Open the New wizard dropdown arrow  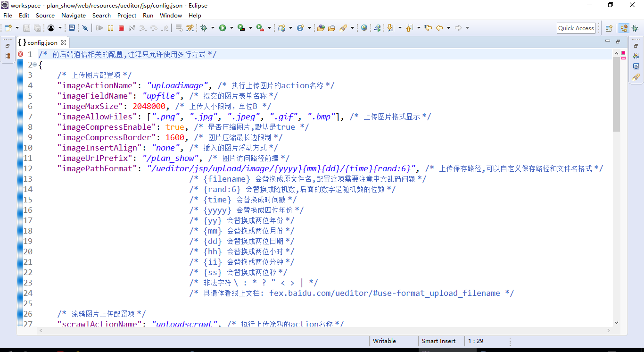click(17, 28)
